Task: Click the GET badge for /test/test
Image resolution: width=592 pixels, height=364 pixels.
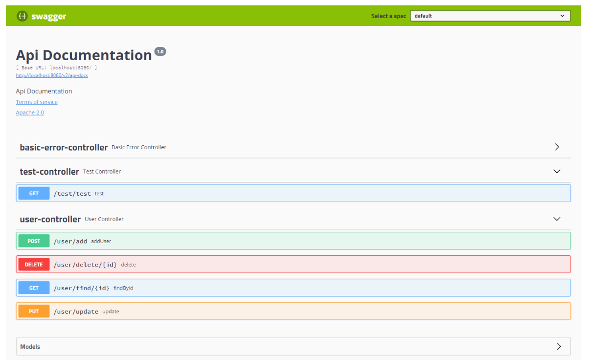Action: 34,193
